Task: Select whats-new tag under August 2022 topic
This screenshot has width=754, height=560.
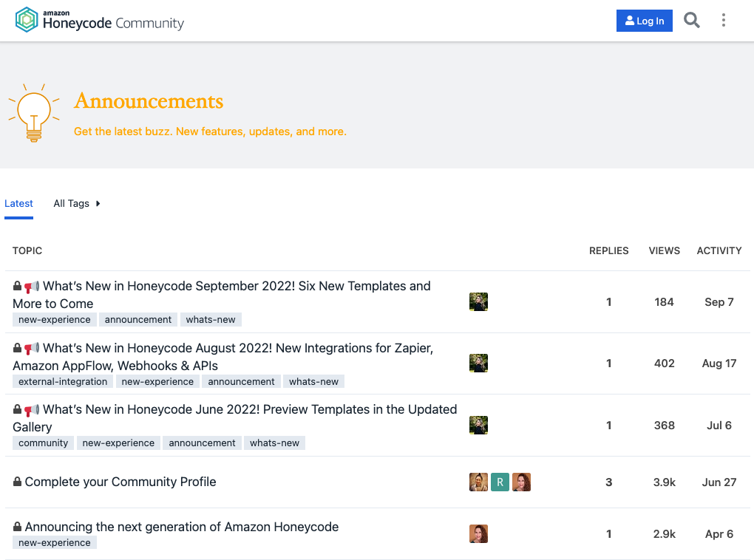Action: [313, 382]
